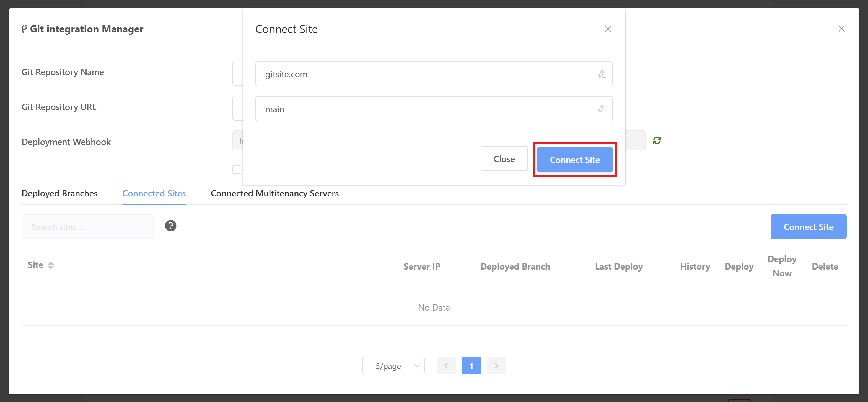
Task: Select the Connected Sites tab
Action: pyautogui.click(x=154, y=193)
